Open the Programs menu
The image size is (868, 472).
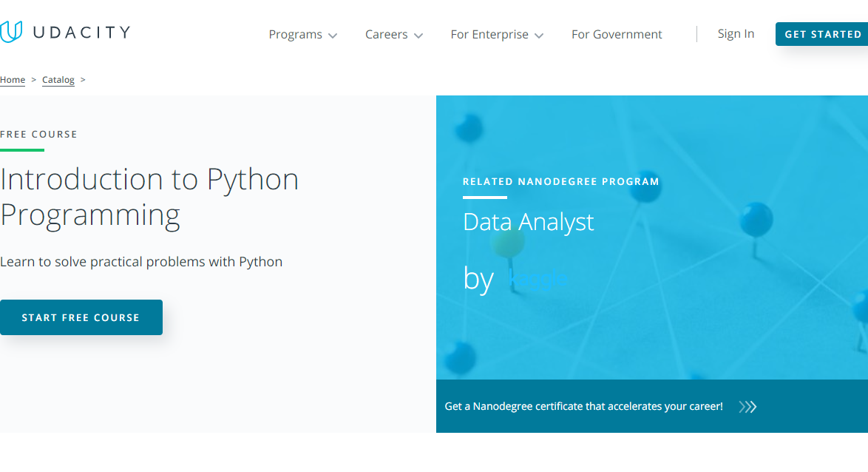295,35
